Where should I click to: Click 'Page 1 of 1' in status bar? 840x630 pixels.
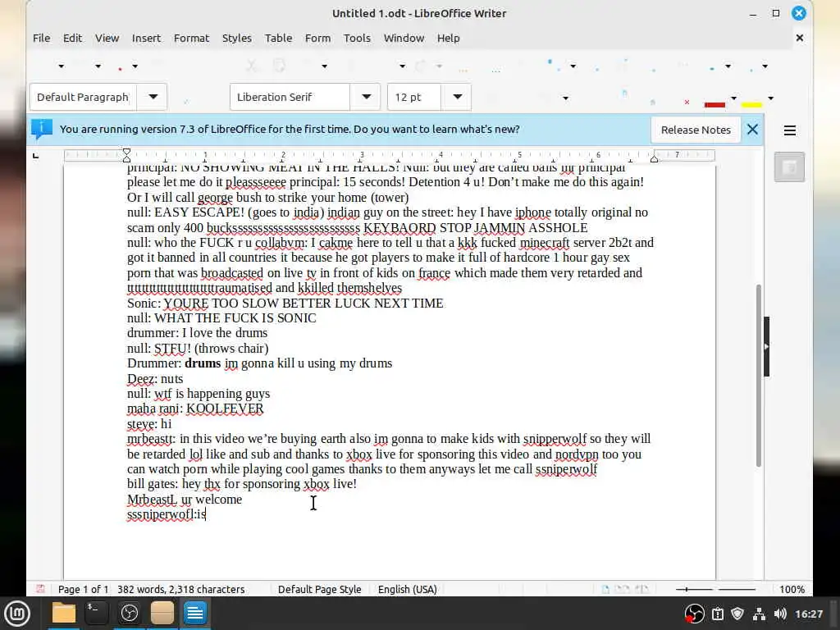83,589
